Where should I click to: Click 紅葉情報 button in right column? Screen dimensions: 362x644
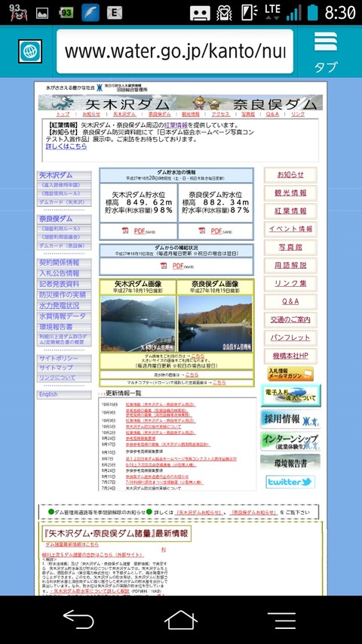(x=290, y=211)
